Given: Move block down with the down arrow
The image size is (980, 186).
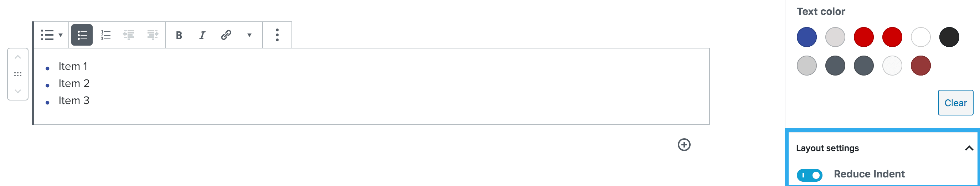Looking at the screenshot, I should click(18, 91).
